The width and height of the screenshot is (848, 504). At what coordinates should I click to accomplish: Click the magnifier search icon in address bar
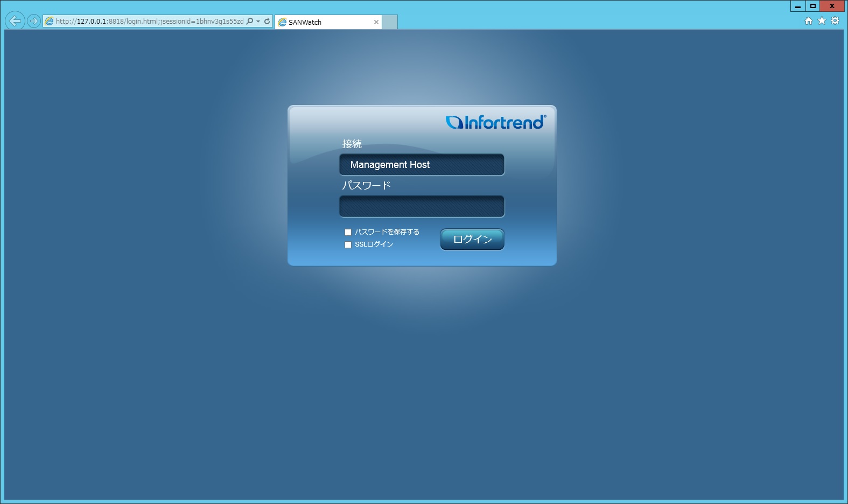tap(250, 22)
